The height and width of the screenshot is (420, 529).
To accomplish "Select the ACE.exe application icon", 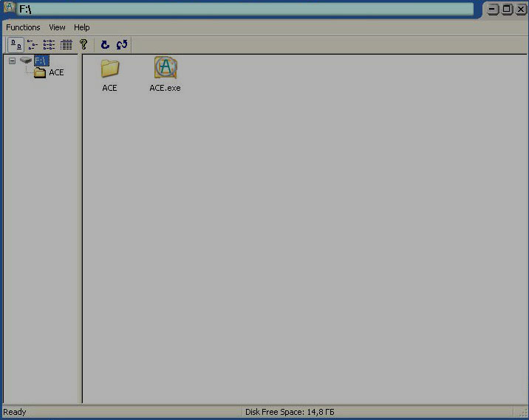I will pos(165,69).
